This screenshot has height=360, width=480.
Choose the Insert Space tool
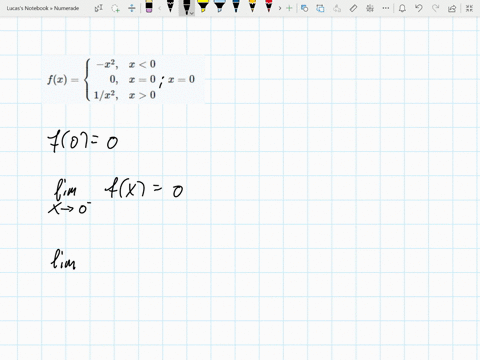pyautogui.click(x=132, y=8)
